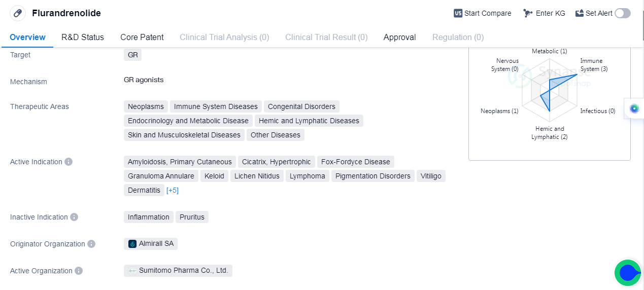Click info icon beside Originator Organization
Image resolution: width=644 pixels, height=290 pixels.
point(91,244)
